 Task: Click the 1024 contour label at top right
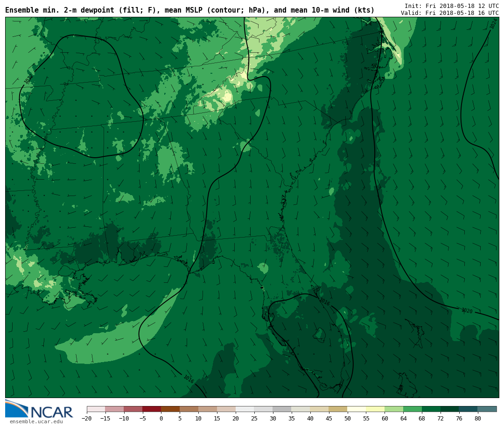[493, 24]
